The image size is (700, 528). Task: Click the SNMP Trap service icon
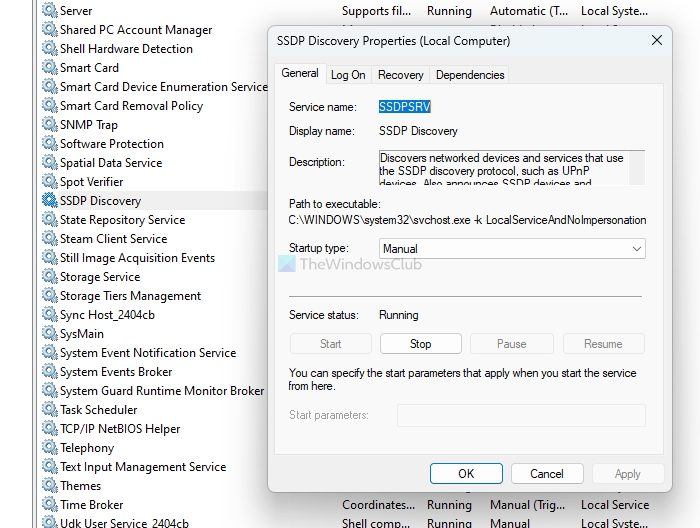[x=49, y=125]
